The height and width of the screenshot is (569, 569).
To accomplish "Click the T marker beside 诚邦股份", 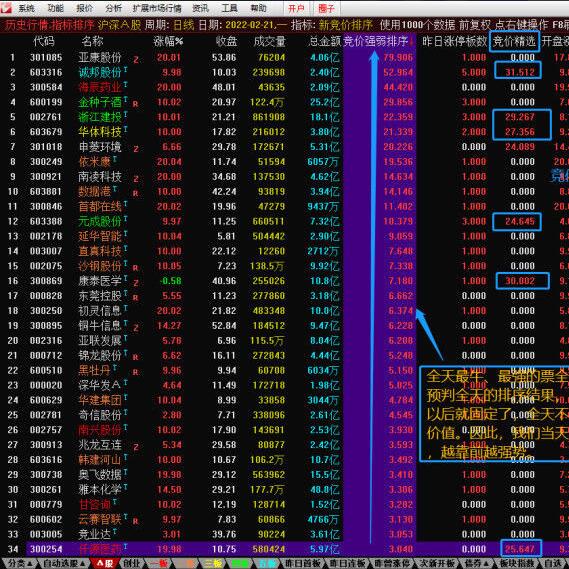I will click(x=126, y=69).
